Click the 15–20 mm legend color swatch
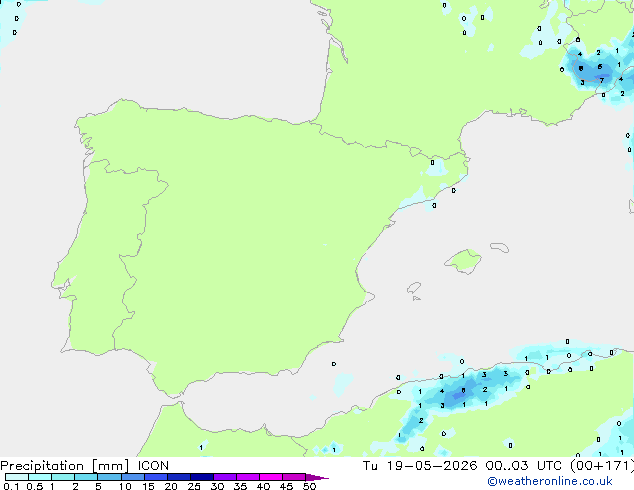The width and height of the screenshot is (634, 490). click(x=155, y=477)
